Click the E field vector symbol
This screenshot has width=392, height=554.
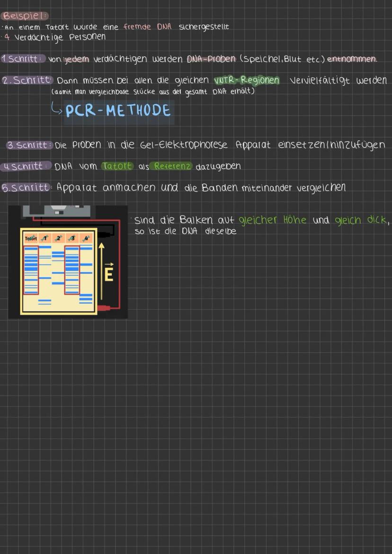point(108,273)
